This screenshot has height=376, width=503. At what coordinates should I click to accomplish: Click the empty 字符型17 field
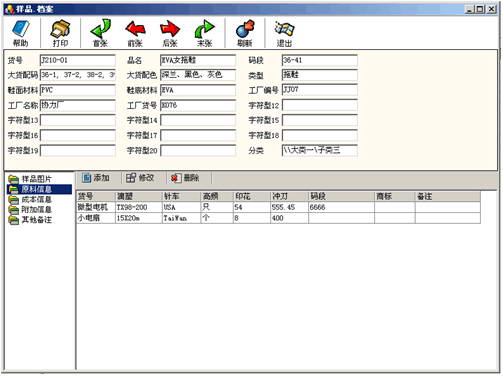[x=198, y=135]
